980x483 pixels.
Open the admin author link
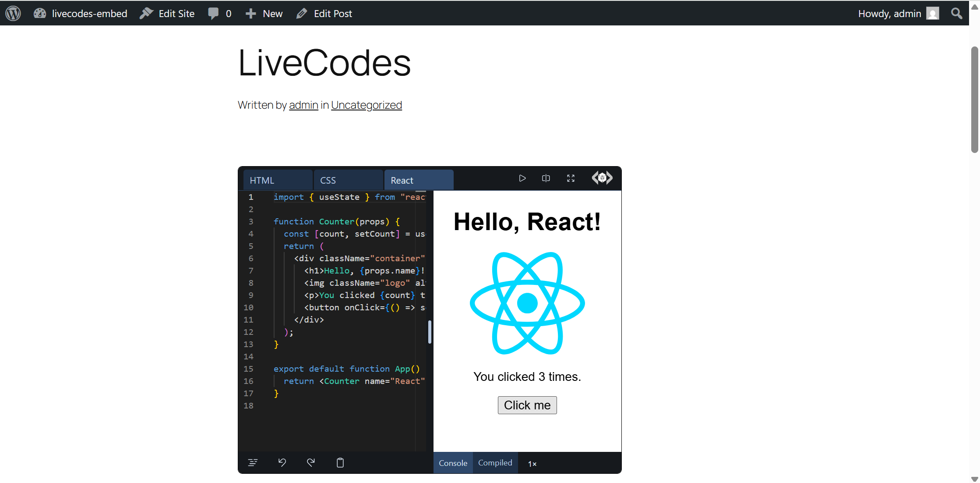point(303,105)
